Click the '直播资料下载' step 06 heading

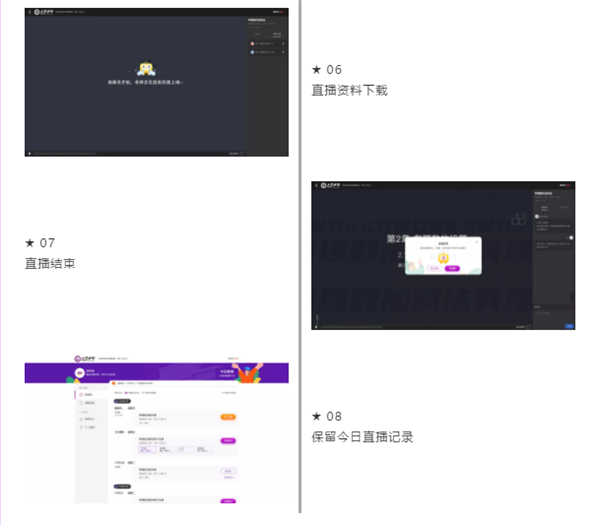(349, 90)
